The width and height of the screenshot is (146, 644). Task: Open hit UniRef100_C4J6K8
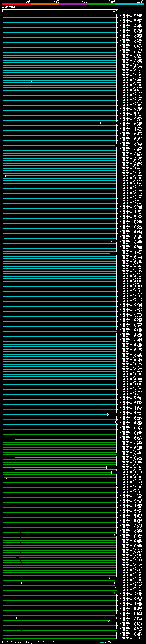131,55
